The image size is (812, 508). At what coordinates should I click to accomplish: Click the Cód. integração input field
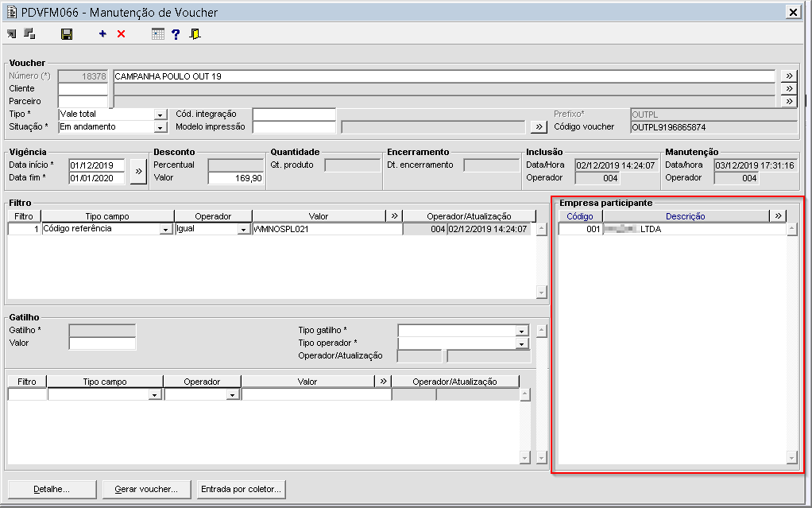pyautogui.click(x=294, y=114)
